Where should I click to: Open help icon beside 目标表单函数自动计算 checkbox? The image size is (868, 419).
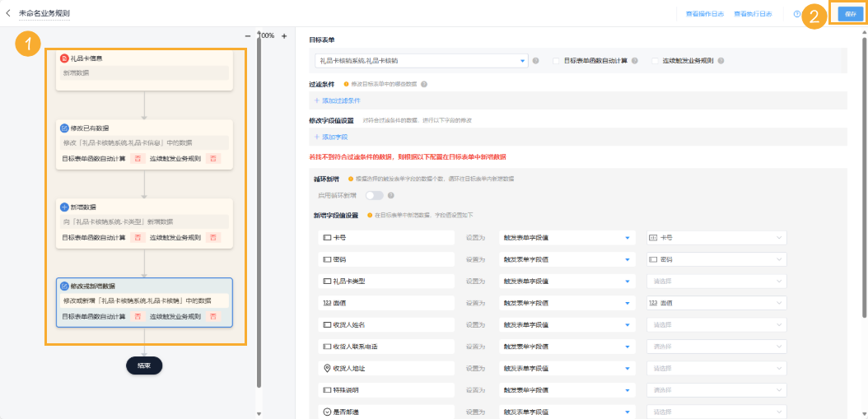[634, 61]
